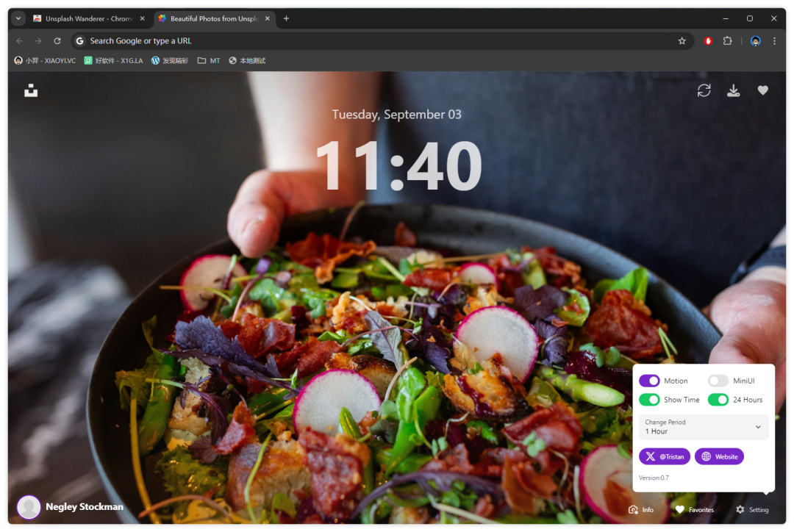The height and width of the screenshot is (532, 794).
Task: Open the @Tristan X profile link
Action: [x=665, y=456]
